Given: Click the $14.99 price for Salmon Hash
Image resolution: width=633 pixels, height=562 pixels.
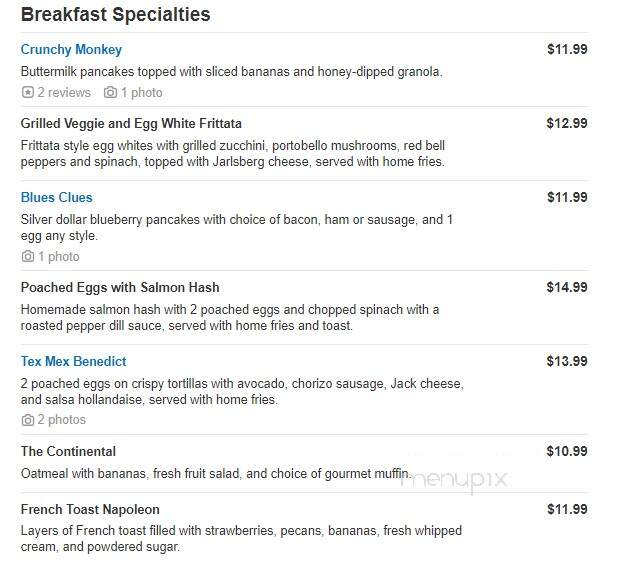Looking at the screenshot, I should click(x=567, y=287).
